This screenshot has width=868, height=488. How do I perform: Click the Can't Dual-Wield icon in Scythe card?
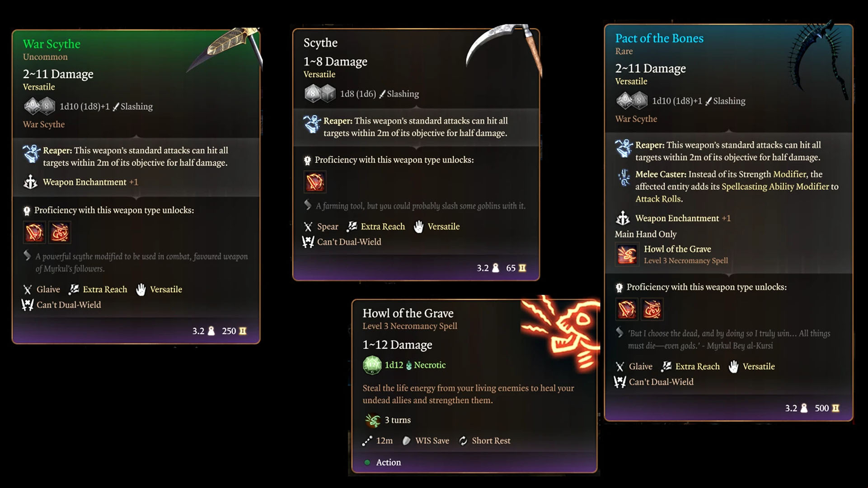pos(308,242)
